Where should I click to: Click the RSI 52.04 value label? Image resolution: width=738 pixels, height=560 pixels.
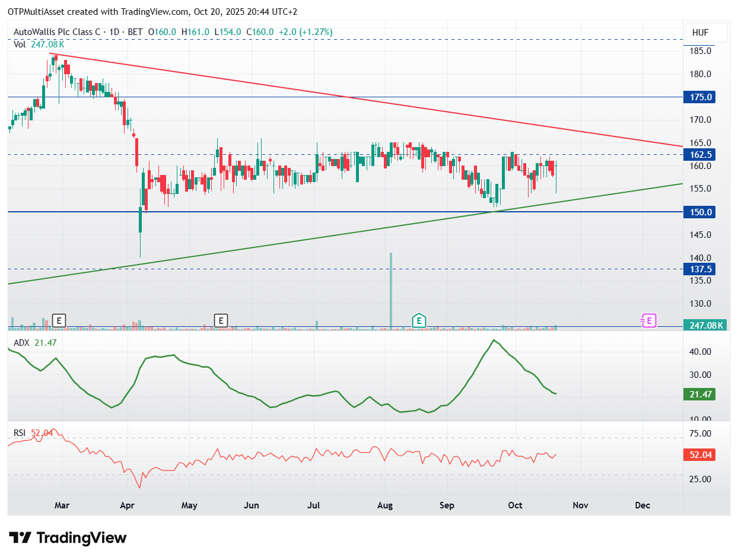pos(701,455)
